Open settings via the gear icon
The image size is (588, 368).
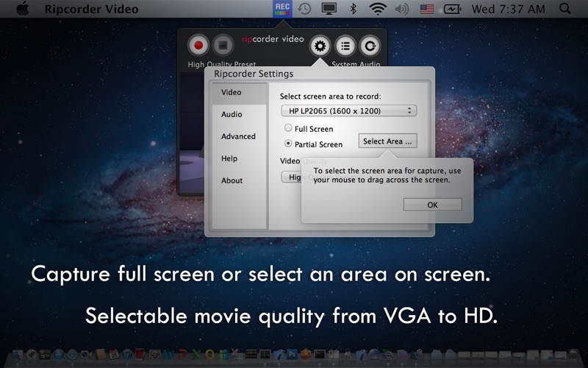(320, 46)
